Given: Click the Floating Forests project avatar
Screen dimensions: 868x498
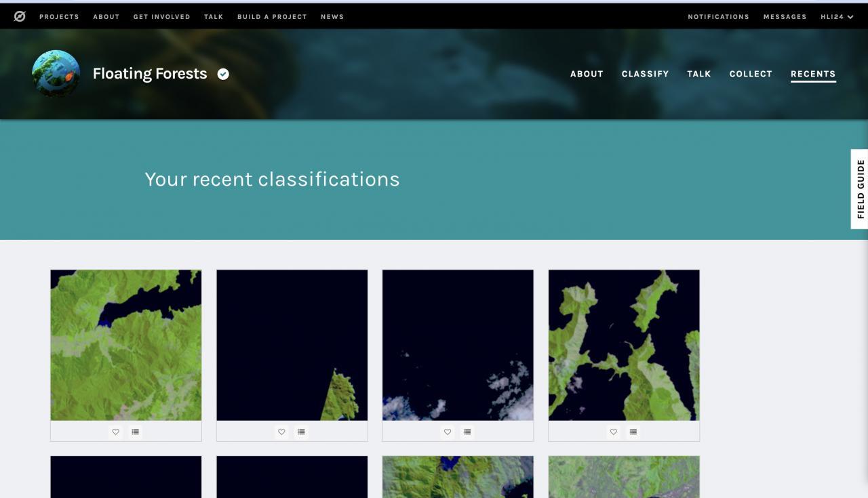Looking at the screenshot, I should click(x=56, y=74).
